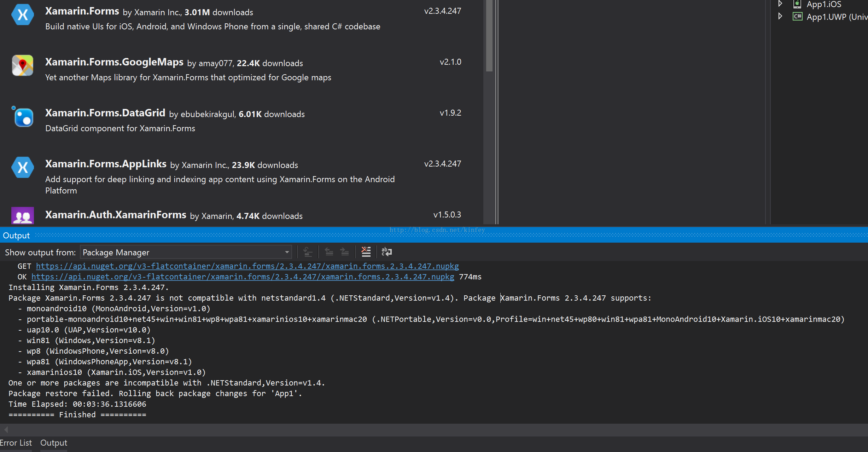Screen dimensions: 868x452
Task: Click 'Yet another Maps library' description
Action: 188,77
